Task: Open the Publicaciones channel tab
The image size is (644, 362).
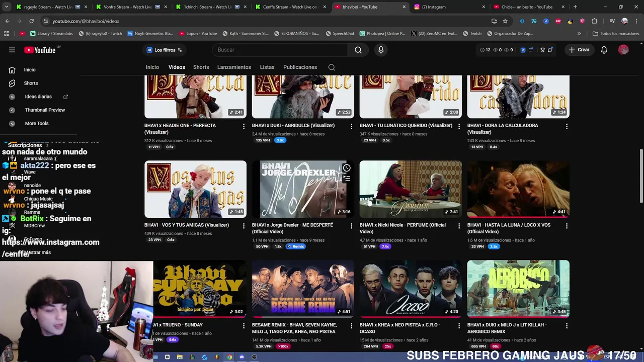Action: (x=300, y=67)
